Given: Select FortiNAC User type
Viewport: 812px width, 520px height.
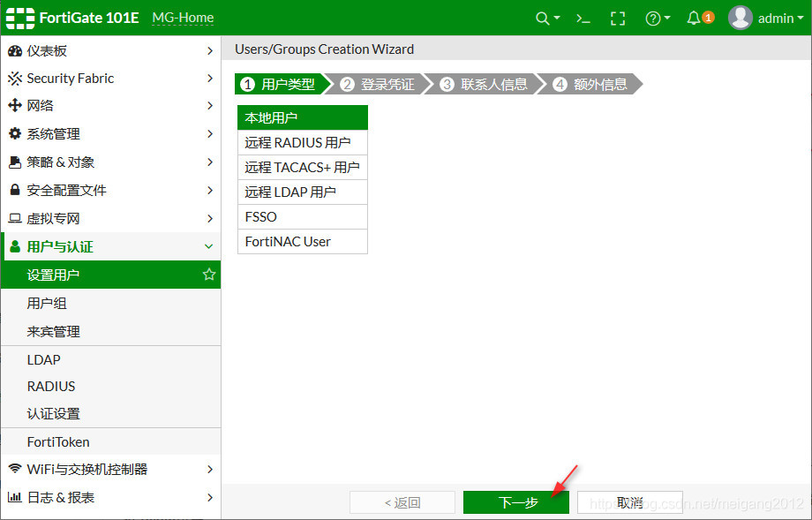Looking at the screenshot, I should coord(303,241).
